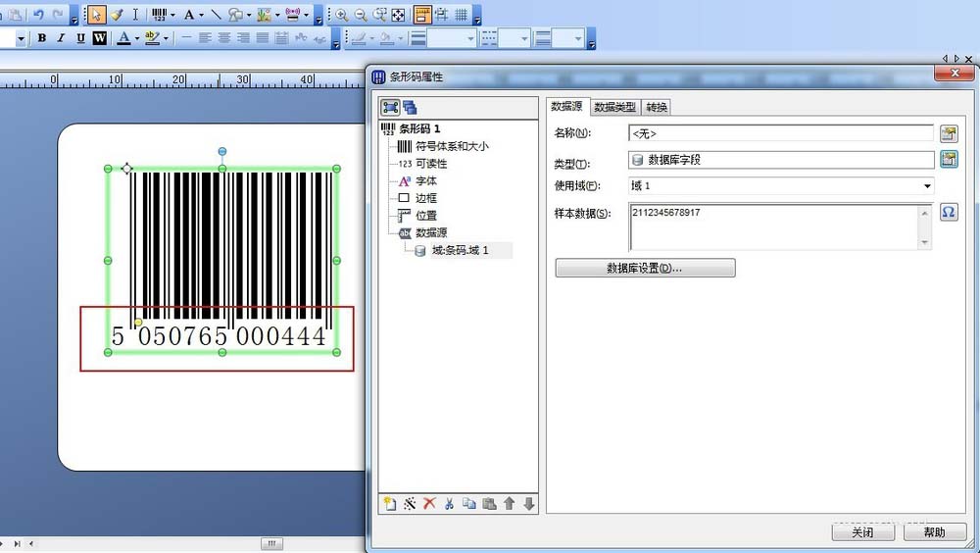Screen dimensions: 980x553
Task: Add a new data source icon
Action: tap(390, 504)
